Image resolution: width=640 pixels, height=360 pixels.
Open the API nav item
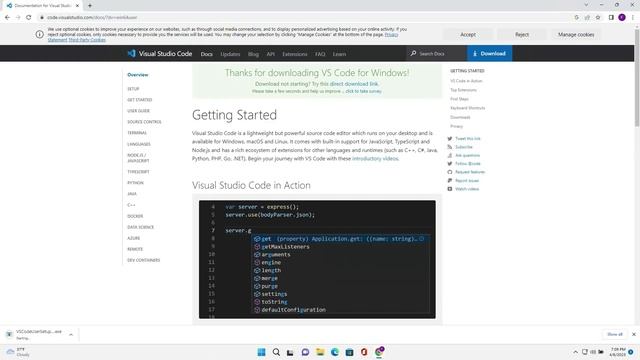271,54
